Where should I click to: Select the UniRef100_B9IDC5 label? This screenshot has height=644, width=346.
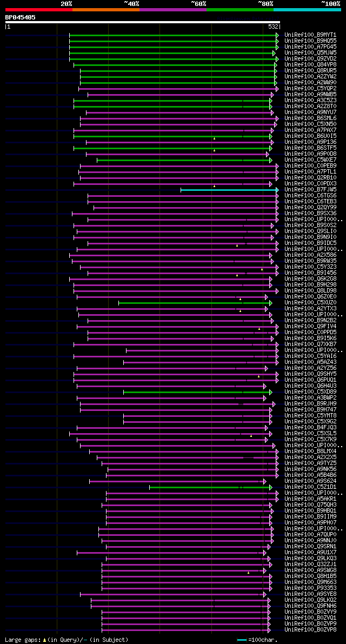pos(310,243)
